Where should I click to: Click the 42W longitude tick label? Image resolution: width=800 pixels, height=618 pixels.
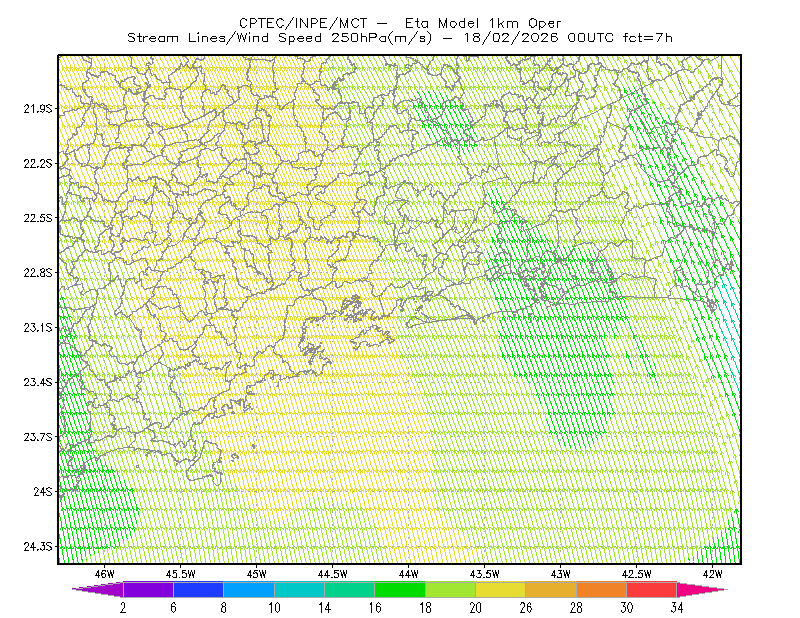coord(712,574)
